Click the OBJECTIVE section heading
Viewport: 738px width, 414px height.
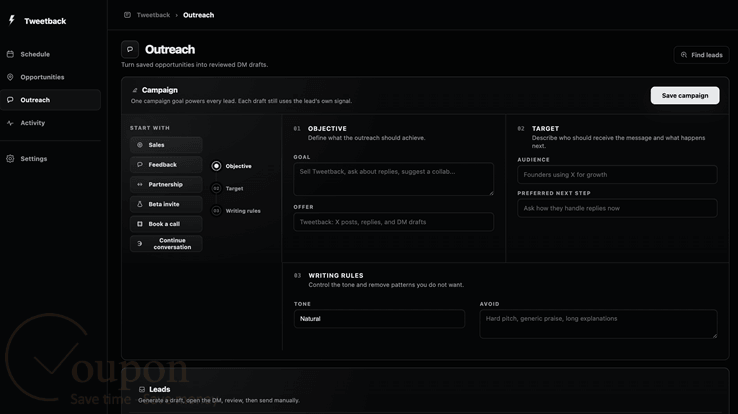(x=327, y=128)
